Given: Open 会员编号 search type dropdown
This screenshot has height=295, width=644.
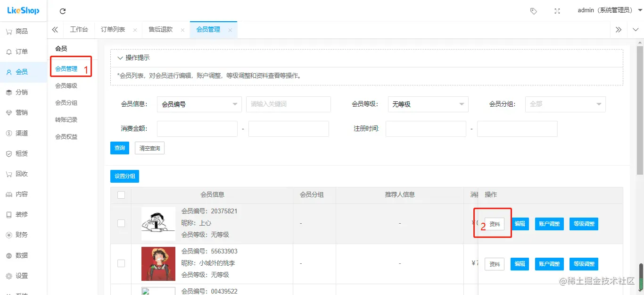Looking at the screenshot, I should (x=199, y=104).
